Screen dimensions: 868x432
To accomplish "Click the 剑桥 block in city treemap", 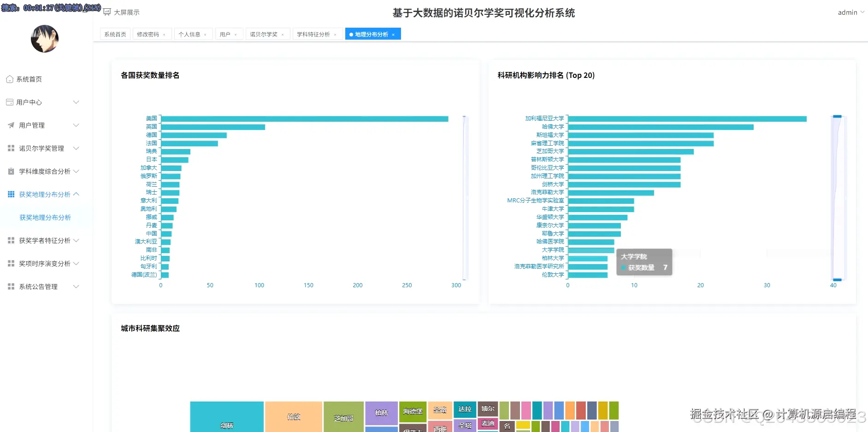I will pyautogui.click(x=227, y=417).
